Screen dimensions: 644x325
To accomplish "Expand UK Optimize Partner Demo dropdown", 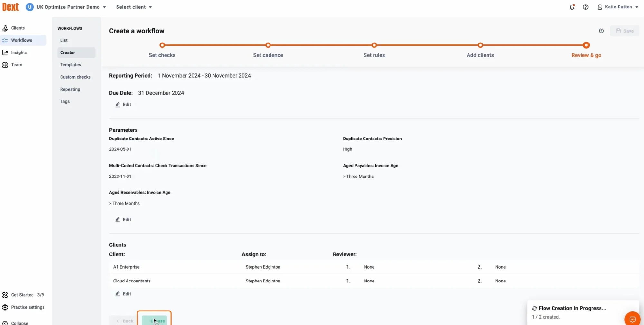I will pos(66,7).
